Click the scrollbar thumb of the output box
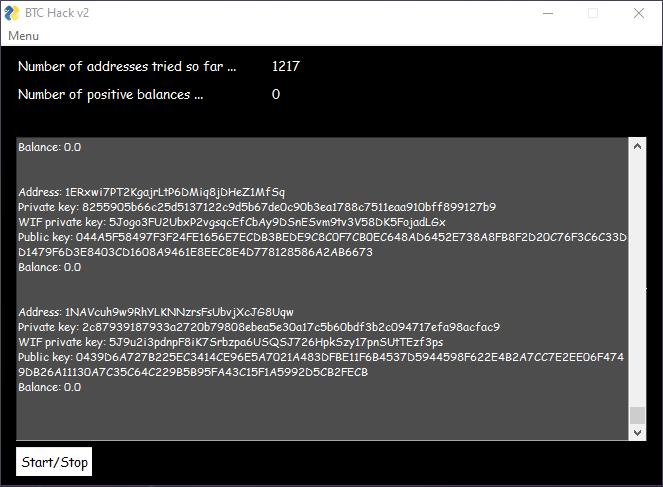 [x=637, y=415]
